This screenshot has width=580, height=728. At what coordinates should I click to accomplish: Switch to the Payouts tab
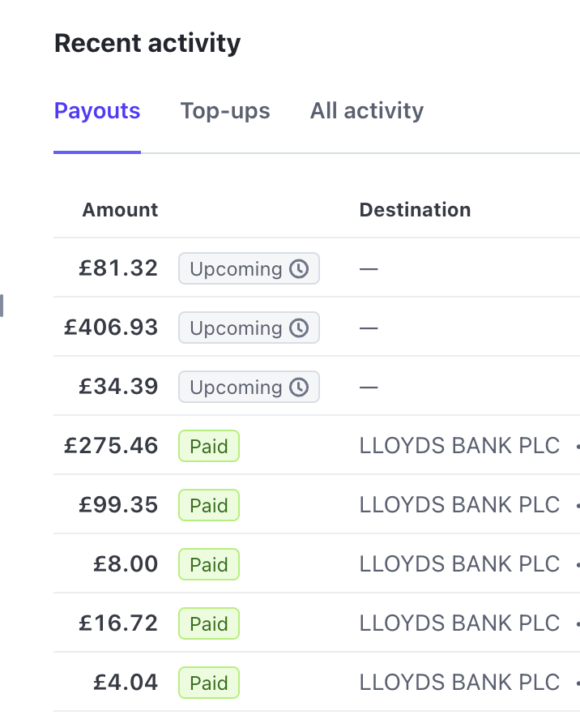coord(97,111)
